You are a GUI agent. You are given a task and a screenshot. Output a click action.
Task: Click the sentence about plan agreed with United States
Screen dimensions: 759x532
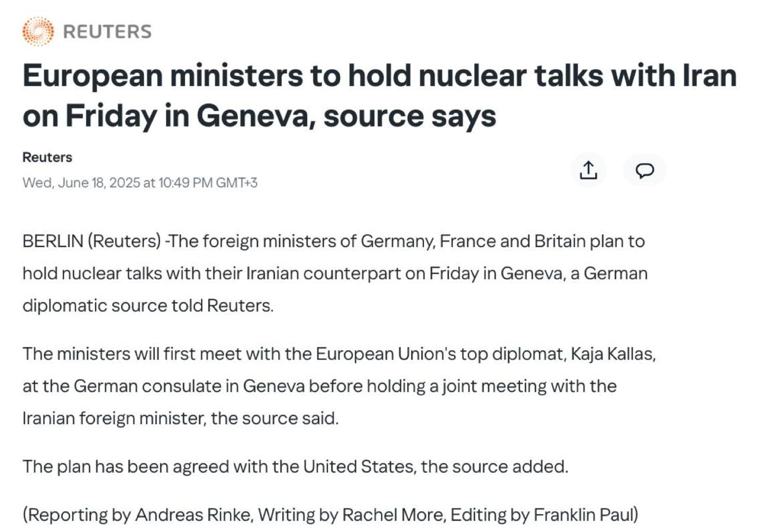tap(295, 467)
